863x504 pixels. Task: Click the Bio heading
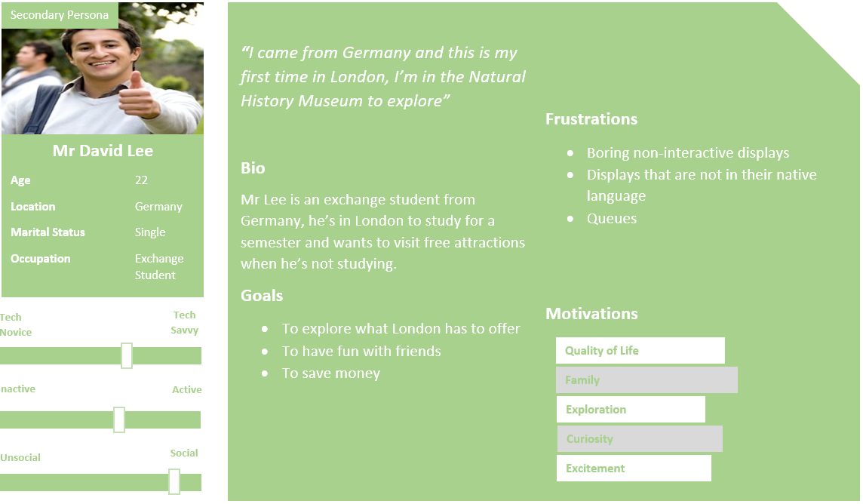(x=253, y=167)
